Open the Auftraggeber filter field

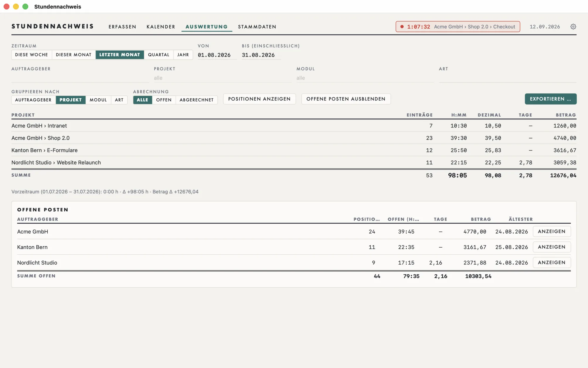pos(80,78)
